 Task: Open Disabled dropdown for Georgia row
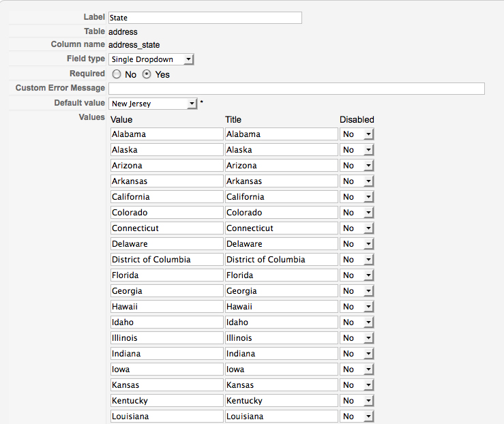pos(357,291)
